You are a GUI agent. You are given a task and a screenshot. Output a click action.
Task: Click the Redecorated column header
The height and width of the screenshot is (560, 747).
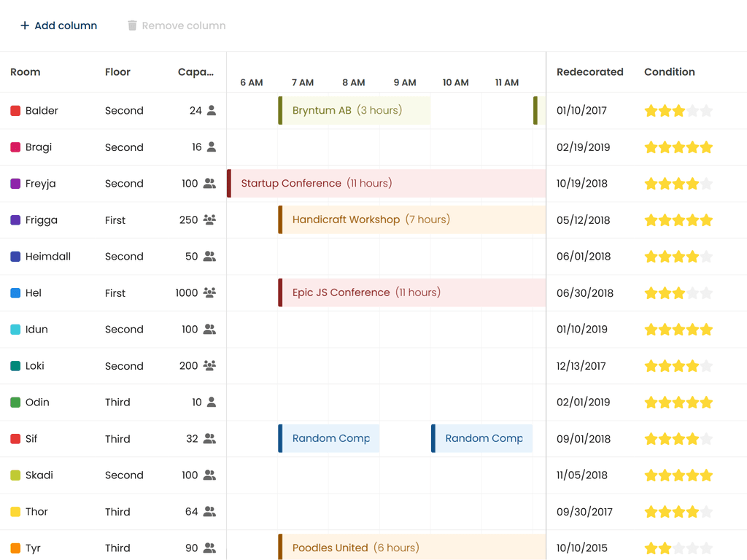pyautogui.click(x=589, y=72)
